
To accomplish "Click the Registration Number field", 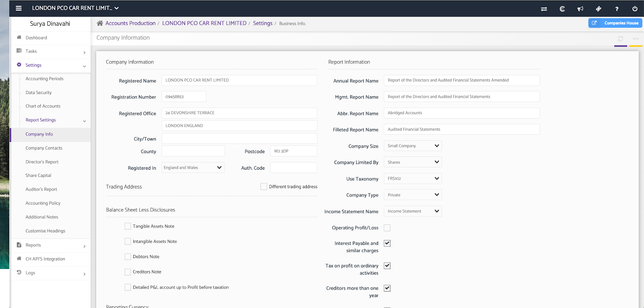I will coord(184,97).
